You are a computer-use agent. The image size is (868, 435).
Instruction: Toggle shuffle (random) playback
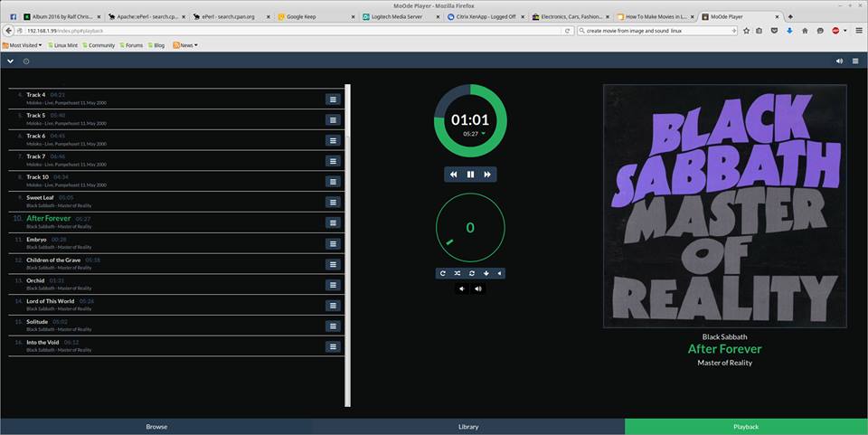(x=458, y=273)
